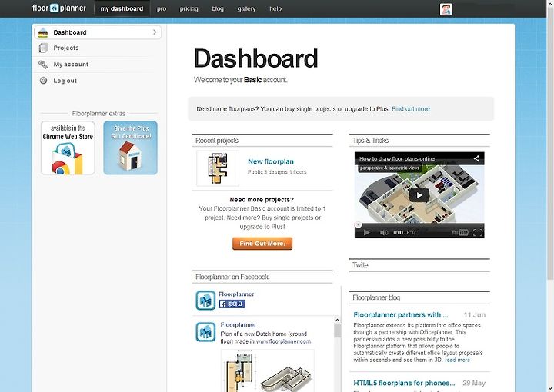
Task: Click the Facebook feed scroll up arrow
Action: click(x=337, y=320)
